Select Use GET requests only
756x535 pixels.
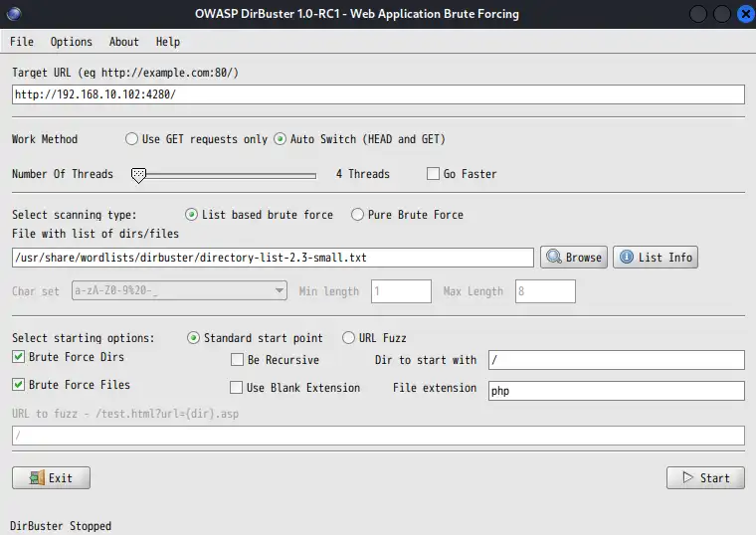(x=132, y=139)
